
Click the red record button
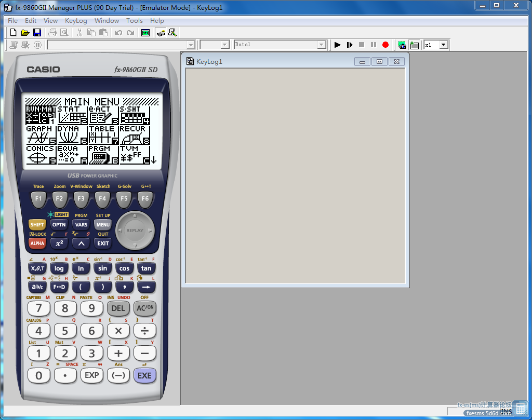[x=385, y=45]
